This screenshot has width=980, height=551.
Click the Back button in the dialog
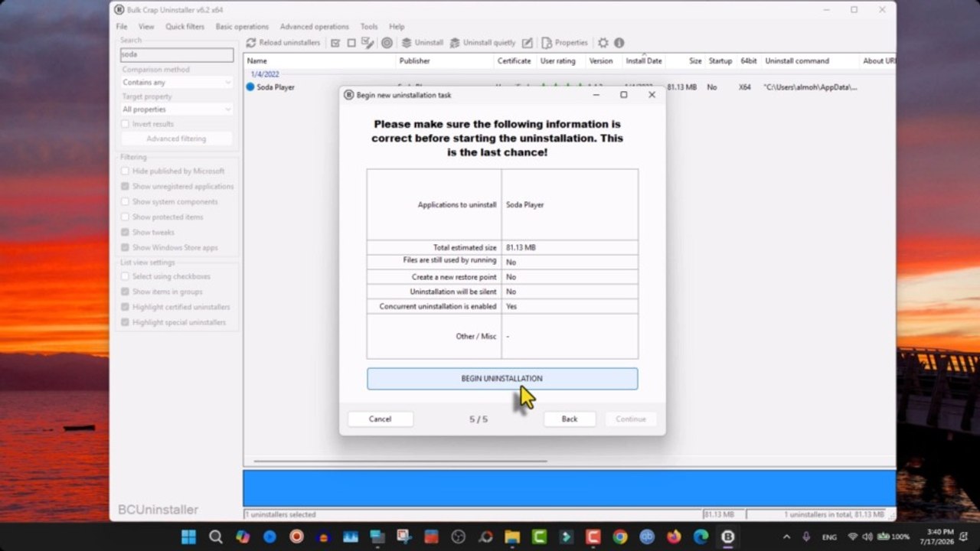(570, 419)
